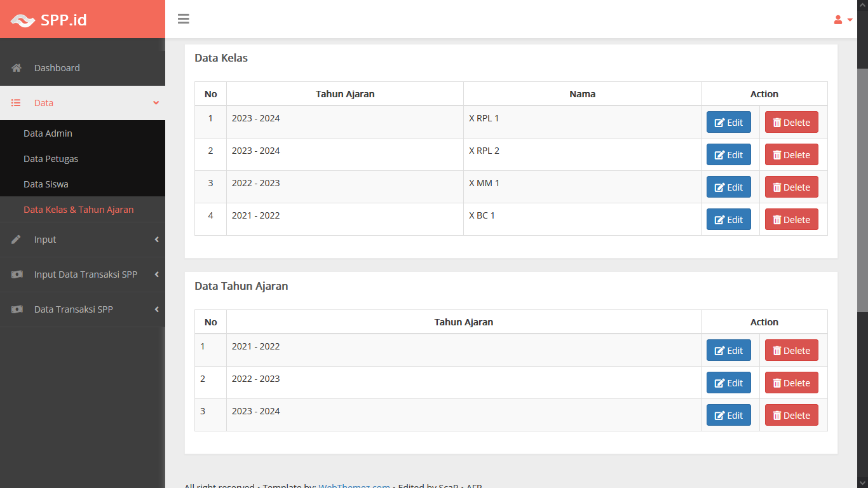Expand Input Data Transaksi SPP arrow
Screen dimensions: 868x488
click(x=156, y=274)
